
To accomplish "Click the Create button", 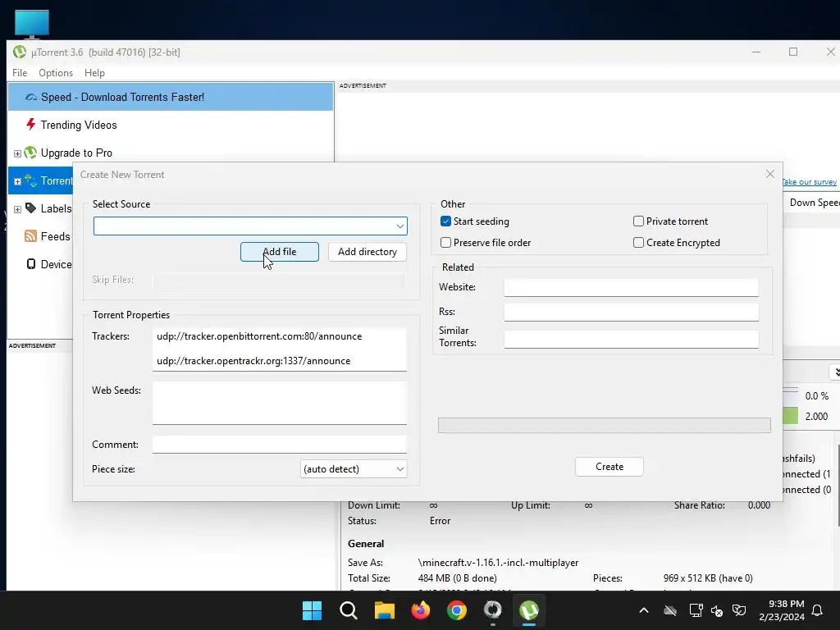I will [x=609, y=467].
